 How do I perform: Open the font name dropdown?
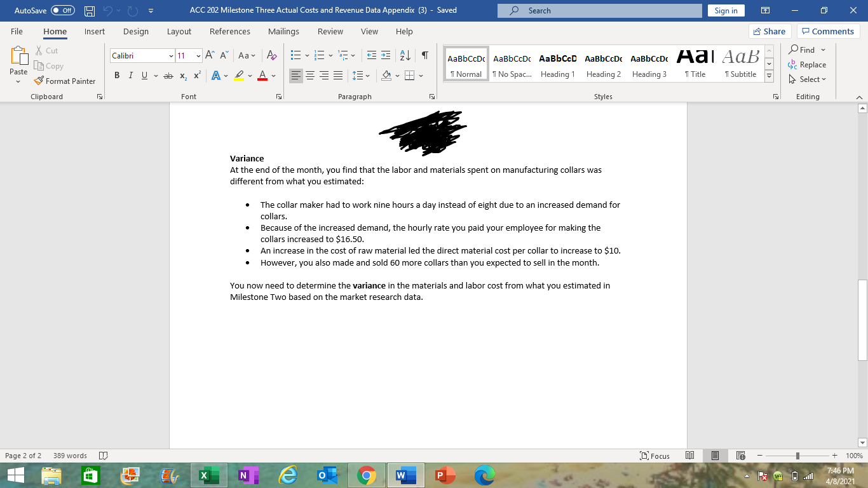tap(172, 56)
